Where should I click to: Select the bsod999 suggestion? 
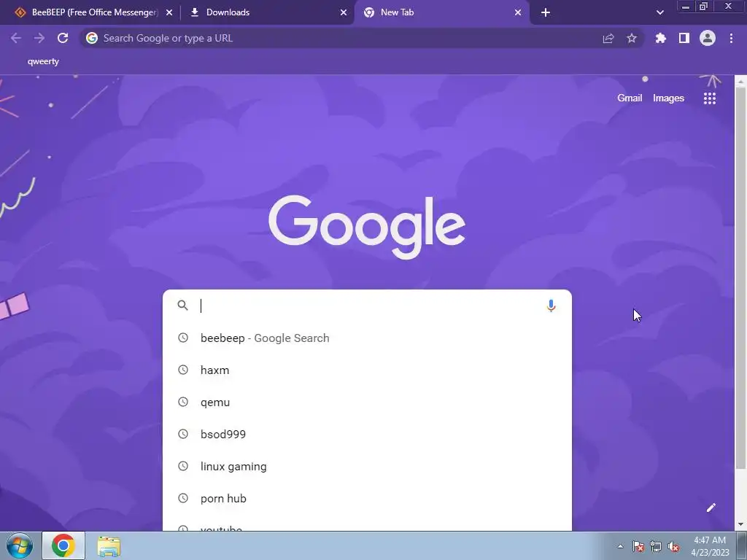pos(367,435)
